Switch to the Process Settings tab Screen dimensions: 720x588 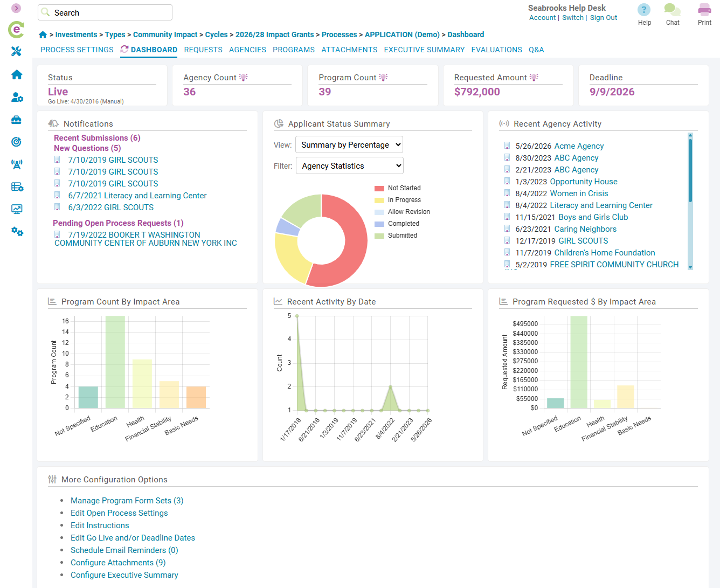click(77, 50)
